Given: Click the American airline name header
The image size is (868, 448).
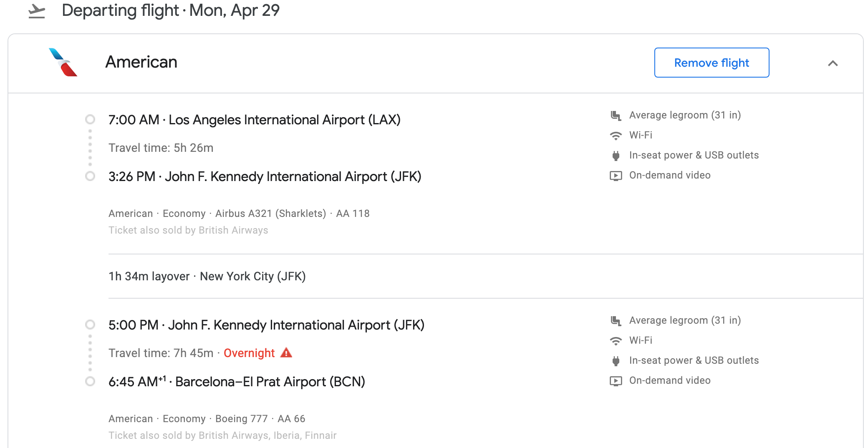Looking at the screenshot, I should 141,62.
